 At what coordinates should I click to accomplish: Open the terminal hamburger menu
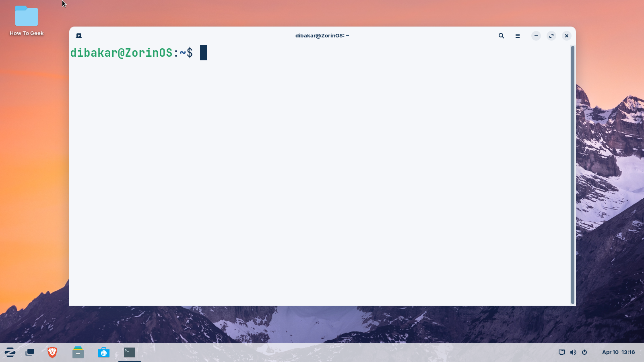point(518,36)
